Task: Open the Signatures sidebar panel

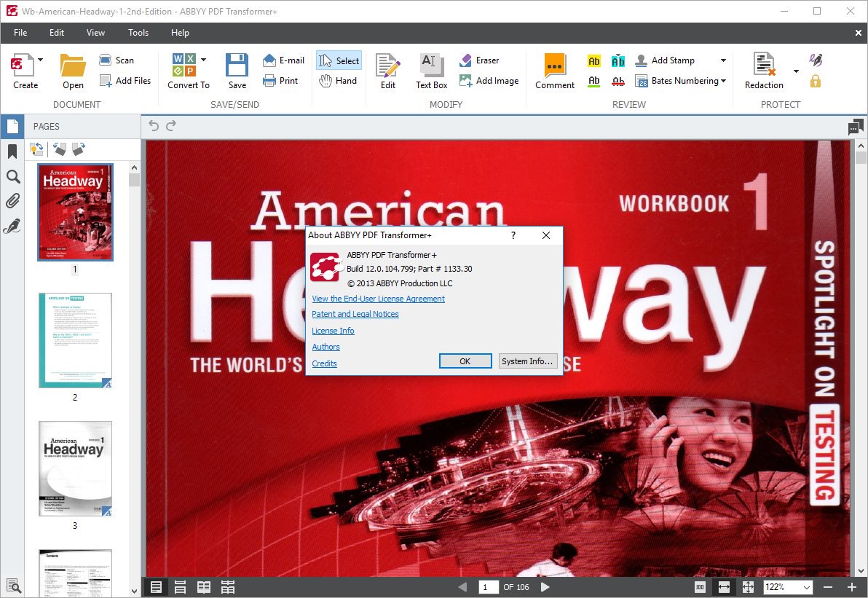Action: pos(12,226)
